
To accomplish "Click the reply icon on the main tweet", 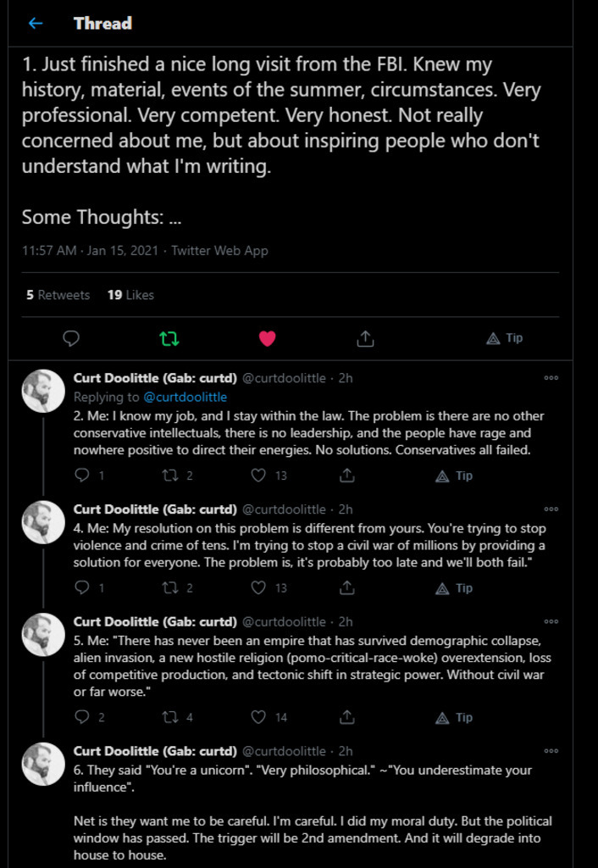I will pos(71,338).
